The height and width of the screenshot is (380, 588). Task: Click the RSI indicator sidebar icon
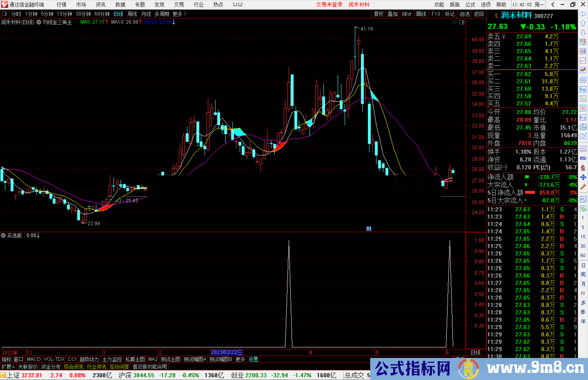tap(583, 158)
